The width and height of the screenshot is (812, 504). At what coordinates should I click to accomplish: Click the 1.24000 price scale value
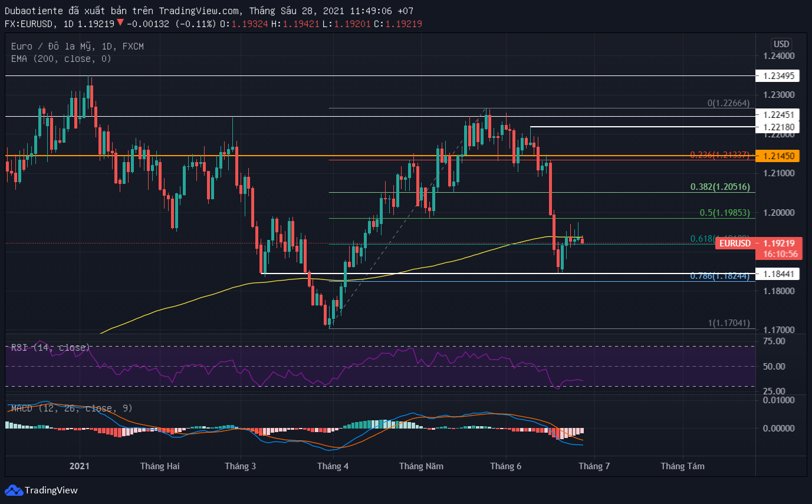pyautogui.click(x=779, y=56)
